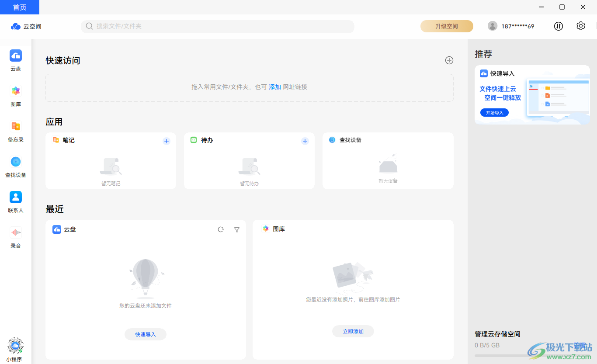597x364 pixels.
Task: Open the 录音 recordings sidebar icon
Action: point(16,232)
